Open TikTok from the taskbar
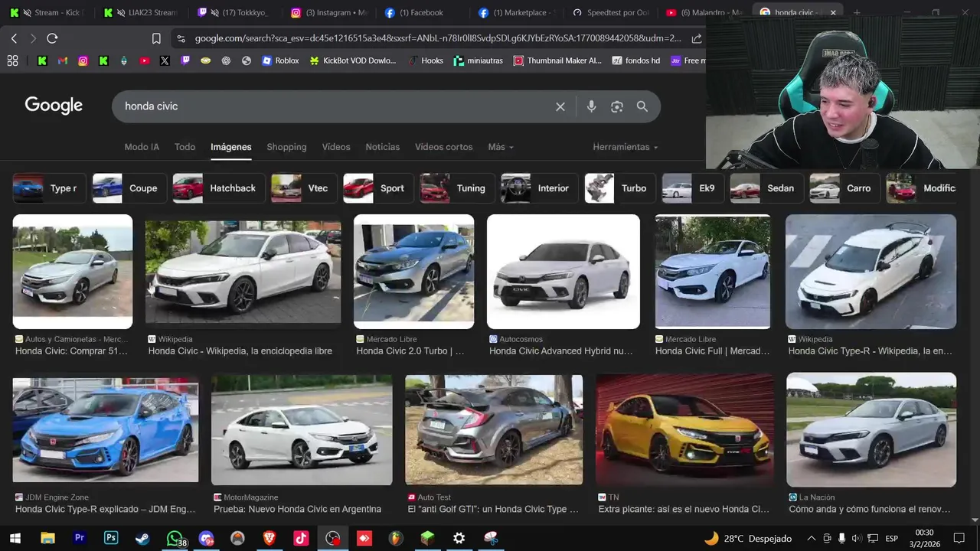This screenshot has width=980, height=551. point(301,539)
